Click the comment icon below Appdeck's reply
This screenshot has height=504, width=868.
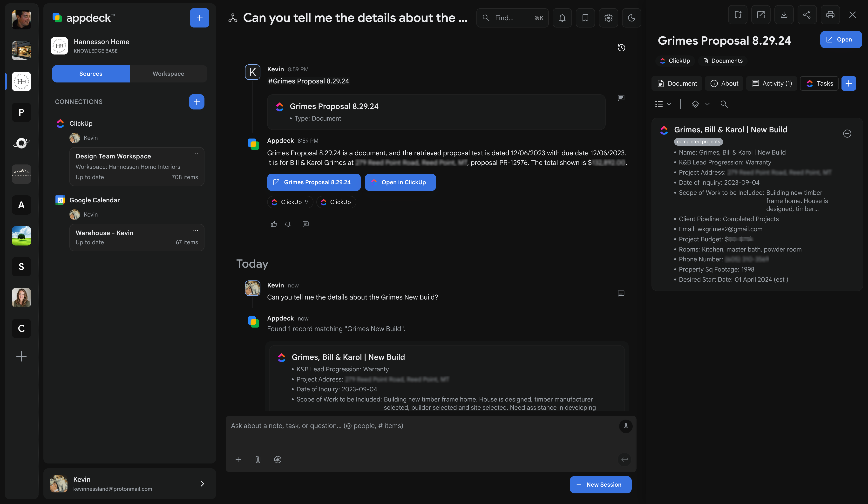click(x=305, y=224)
